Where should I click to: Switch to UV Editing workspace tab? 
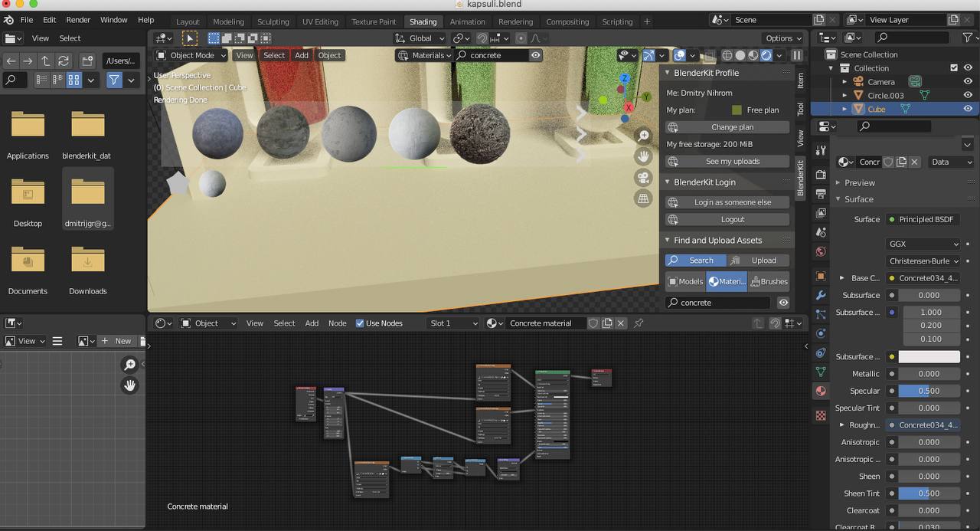click(320, 21)
